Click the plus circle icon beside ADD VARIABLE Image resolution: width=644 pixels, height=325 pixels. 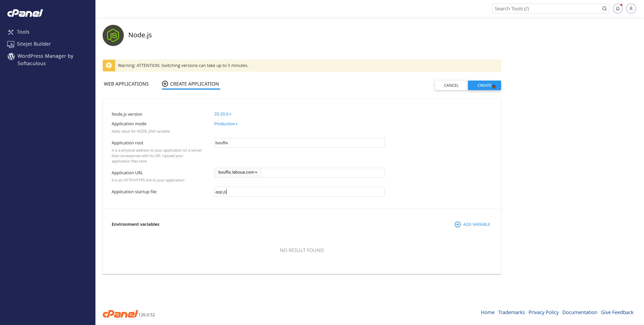[x=458, y=224]
